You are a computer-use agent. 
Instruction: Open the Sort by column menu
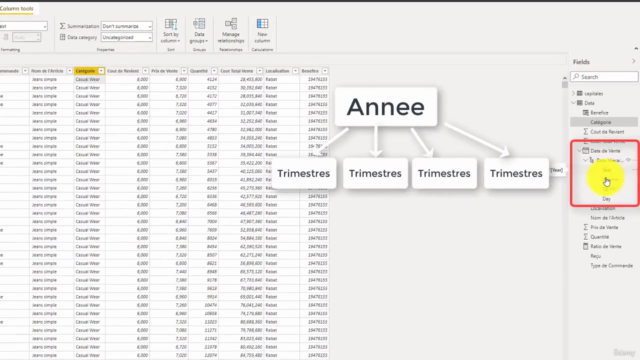[x=171, y=31]
